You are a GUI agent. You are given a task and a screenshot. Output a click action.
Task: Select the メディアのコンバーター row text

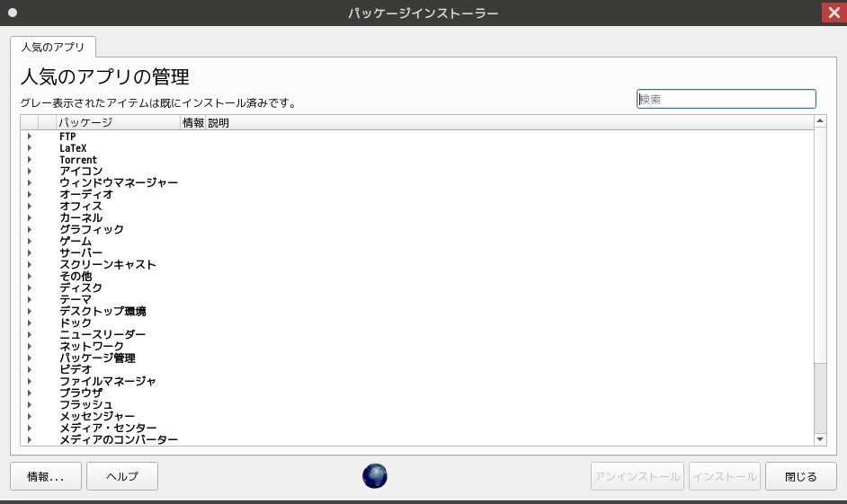coord(119,440)
